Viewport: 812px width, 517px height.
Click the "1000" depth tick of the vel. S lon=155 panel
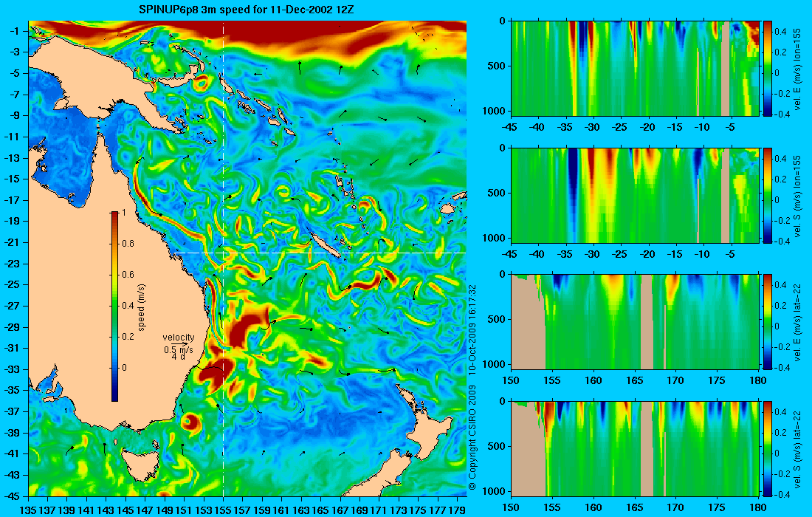(x=495, y=239)
